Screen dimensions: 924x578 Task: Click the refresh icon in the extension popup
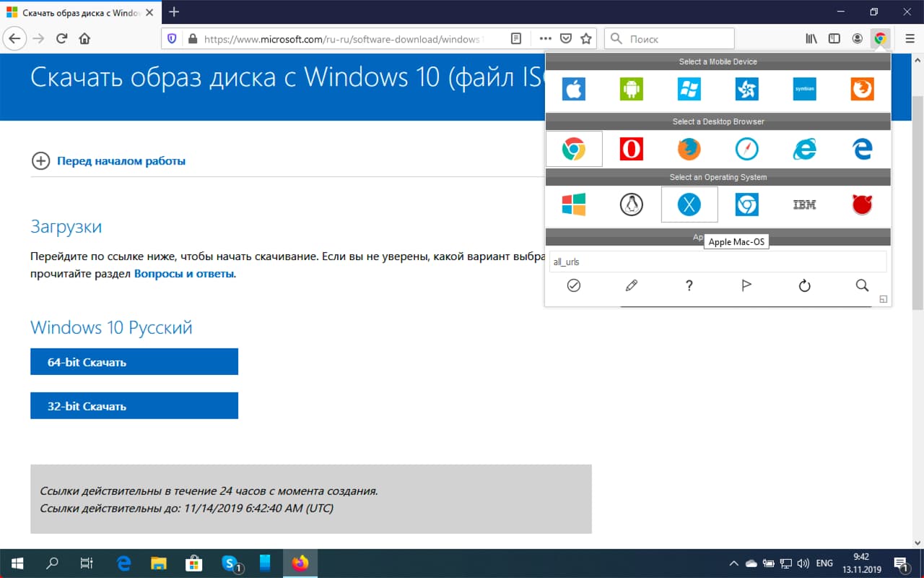coord(804,285)
